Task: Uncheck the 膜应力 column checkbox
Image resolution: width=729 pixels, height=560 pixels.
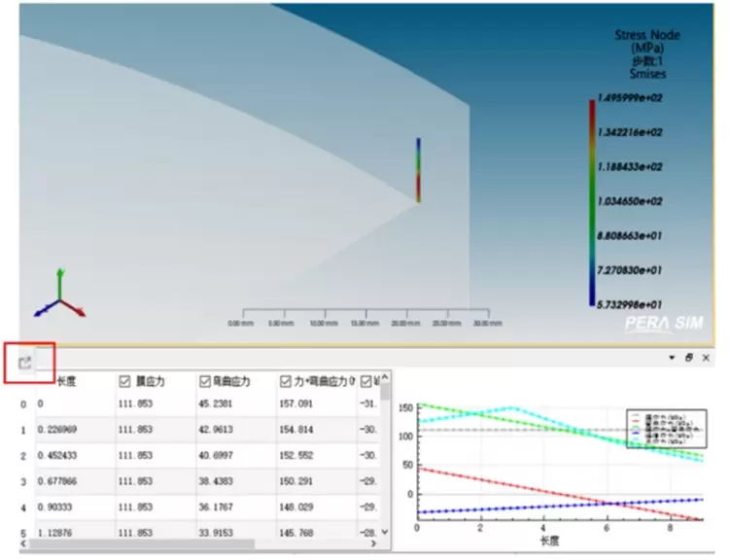Action: click(124, 381)
